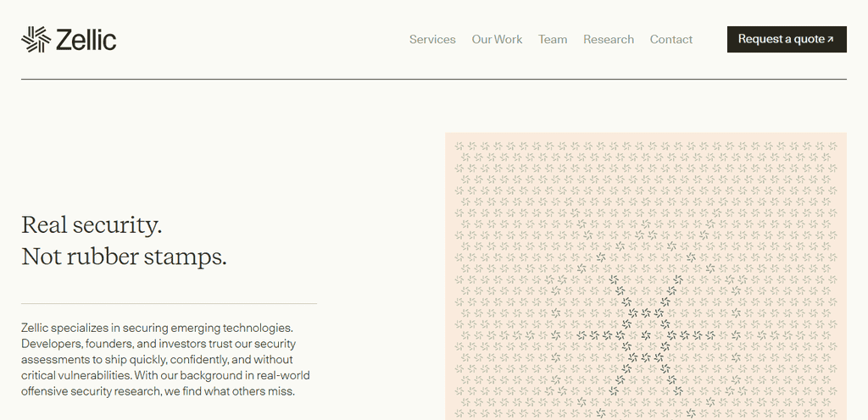The height and width of the screenshot is (420, 868).
Task: Click the Zellic wordmark in header
Action: tap(86, 40)
